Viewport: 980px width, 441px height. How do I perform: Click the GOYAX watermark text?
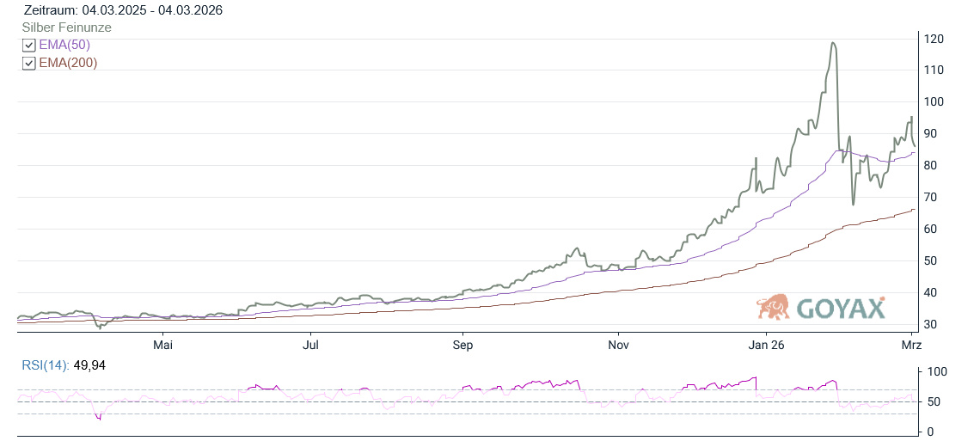[x=841, y=309]
